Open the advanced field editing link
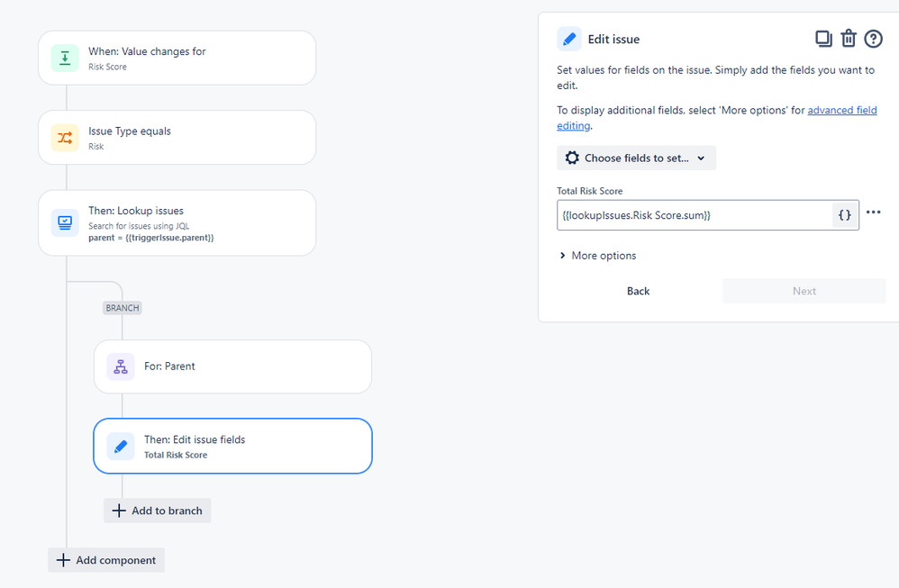 point(841,111)
